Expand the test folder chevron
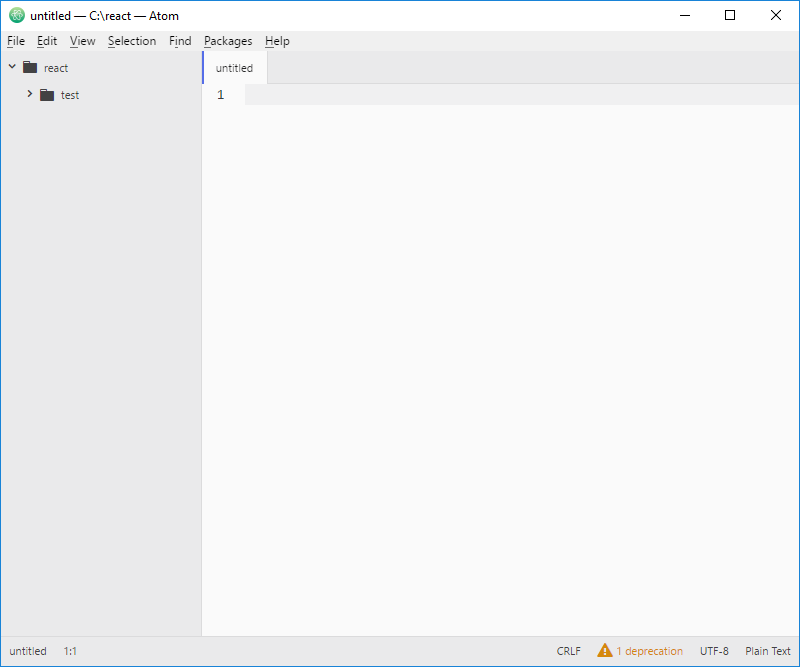The height and width of the screenshot is (667, 800). tap(29, 94)
